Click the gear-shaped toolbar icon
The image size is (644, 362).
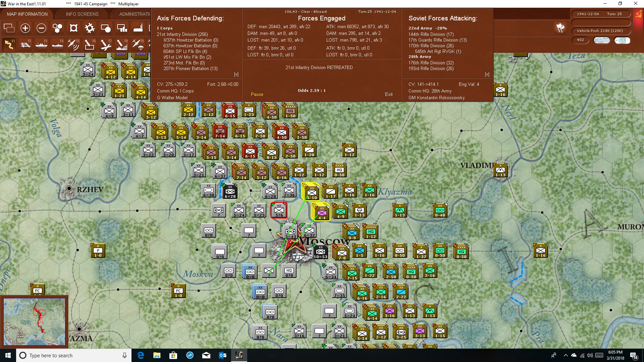pos(90,28)
